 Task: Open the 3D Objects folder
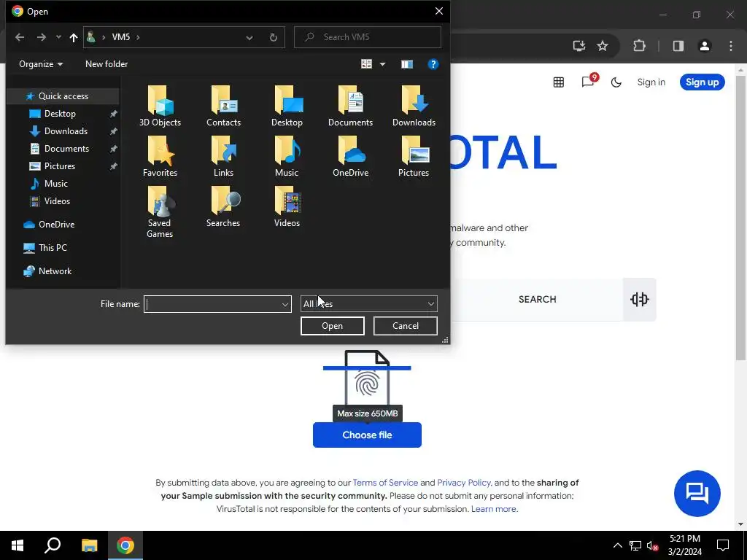(160, 106)
